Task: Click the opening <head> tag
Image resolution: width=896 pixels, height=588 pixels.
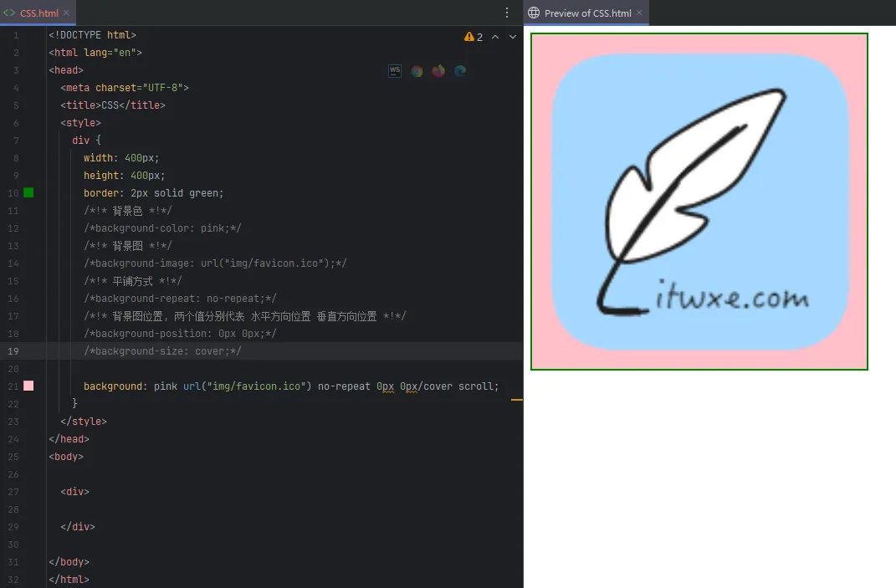Action: click(66, 70)
